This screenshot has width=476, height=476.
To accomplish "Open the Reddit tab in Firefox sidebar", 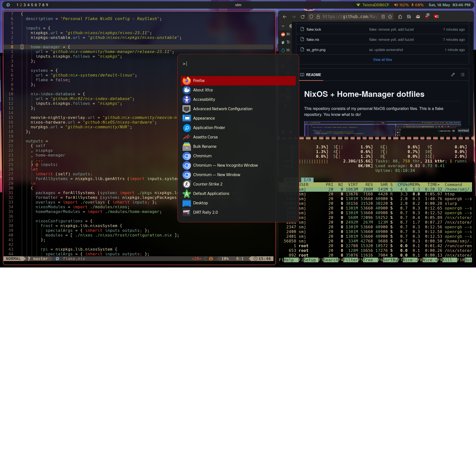I will coord(286,34).
